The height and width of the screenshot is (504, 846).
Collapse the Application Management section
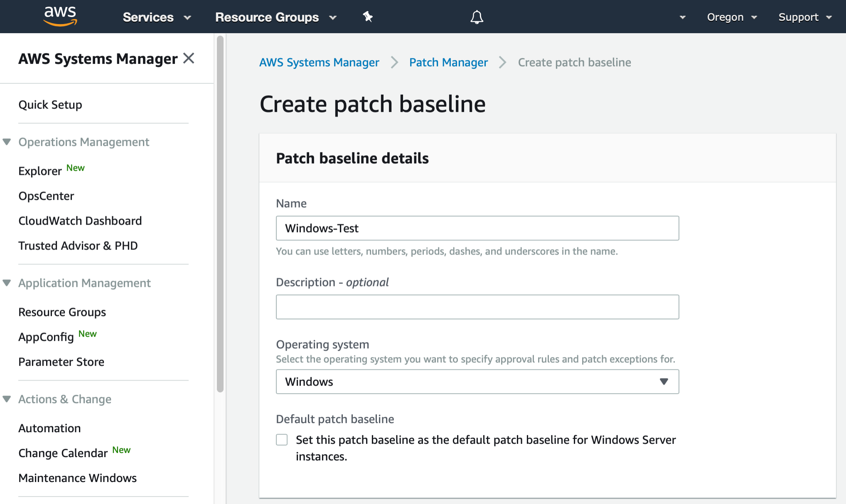coord(7,282)
